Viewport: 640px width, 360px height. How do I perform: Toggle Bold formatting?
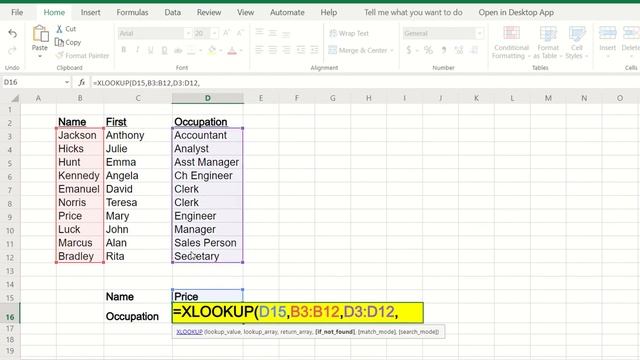(x=124, y=50)
